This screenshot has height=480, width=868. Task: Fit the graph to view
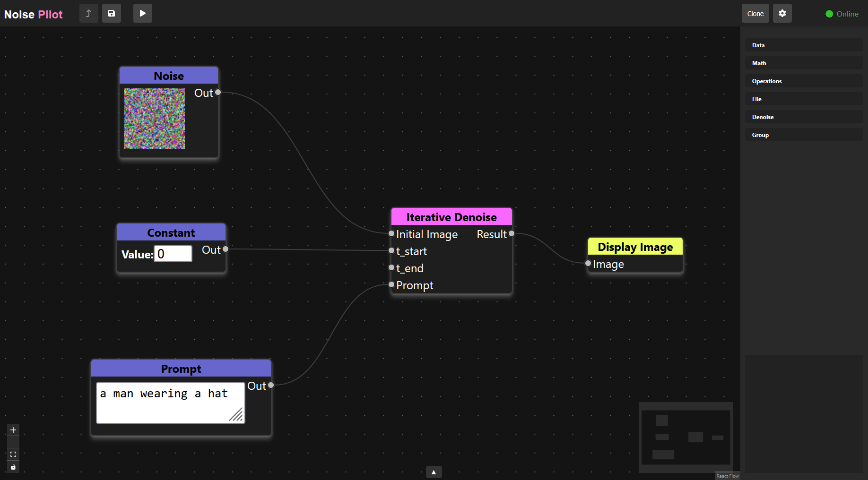13,454
